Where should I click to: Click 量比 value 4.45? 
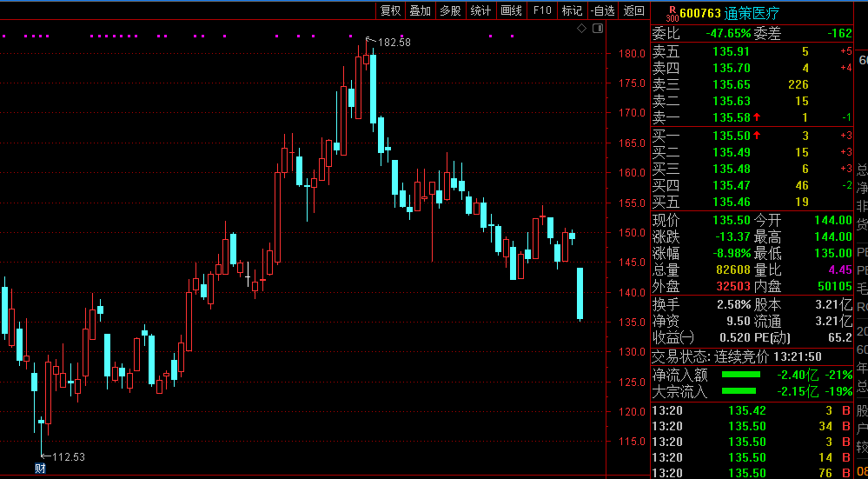click(x=840, y=270)
